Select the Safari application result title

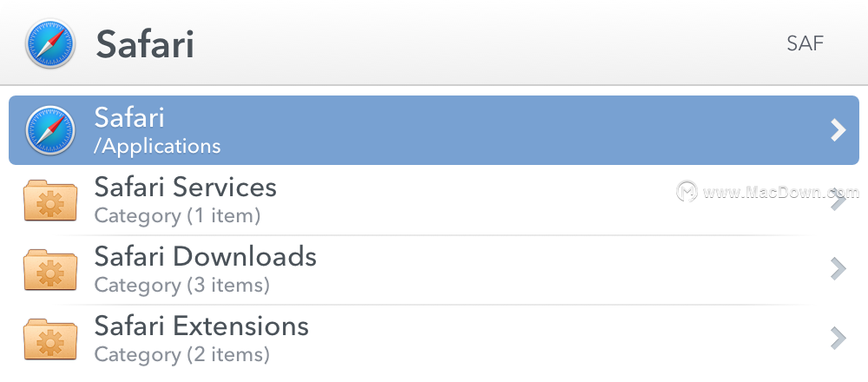[x=129, y=117]
